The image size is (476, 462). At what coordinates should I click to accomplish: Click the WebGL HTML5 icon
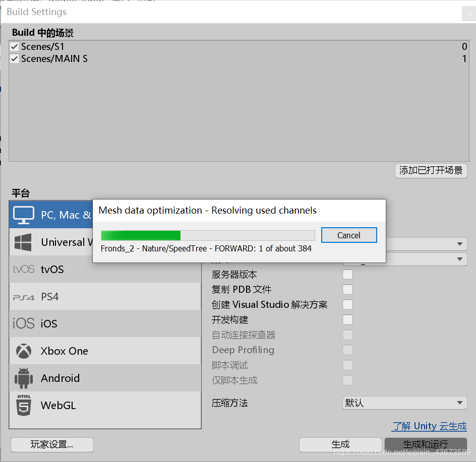click(24, 405)
